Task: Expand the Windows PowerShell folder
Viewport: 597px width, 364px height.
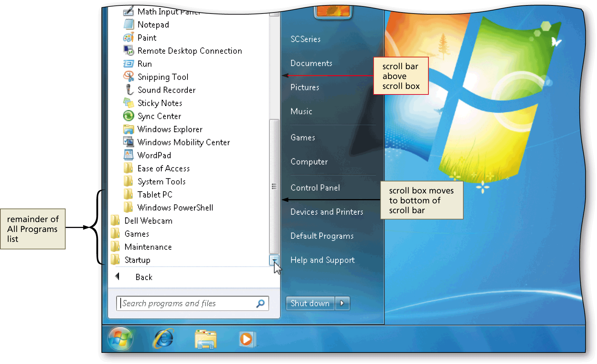Action: [x=175, y=208]
